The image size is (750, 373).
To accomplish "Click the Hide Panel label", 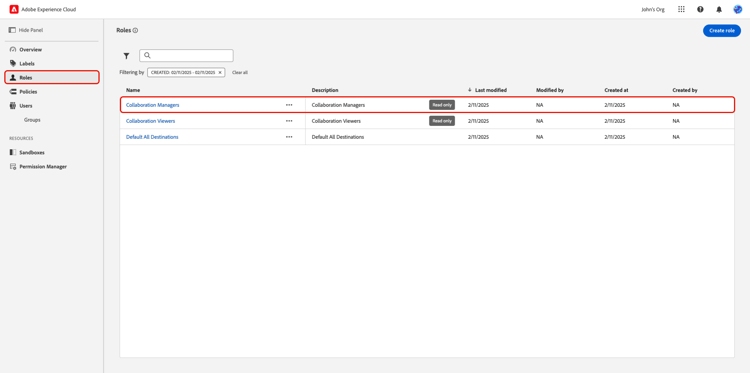I will coord(31,30).
